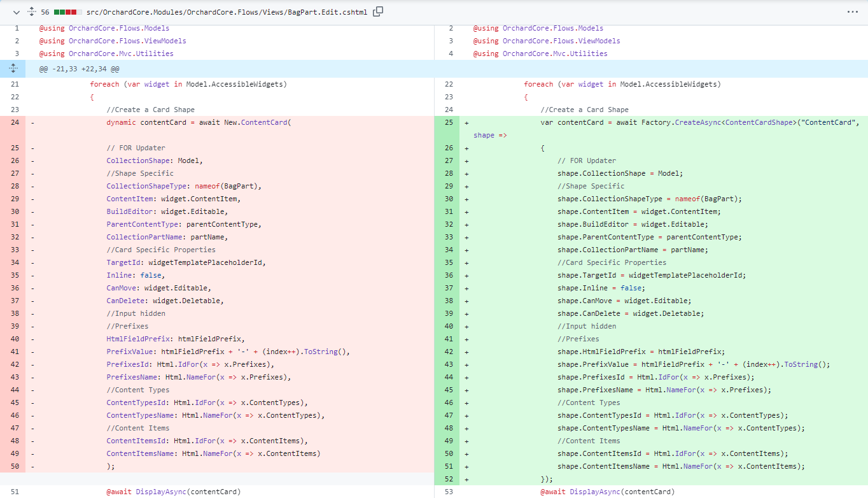The image size is (868, 498).
Task: Click added line 'shape.Inline = false;'
Action: point(601,288)
